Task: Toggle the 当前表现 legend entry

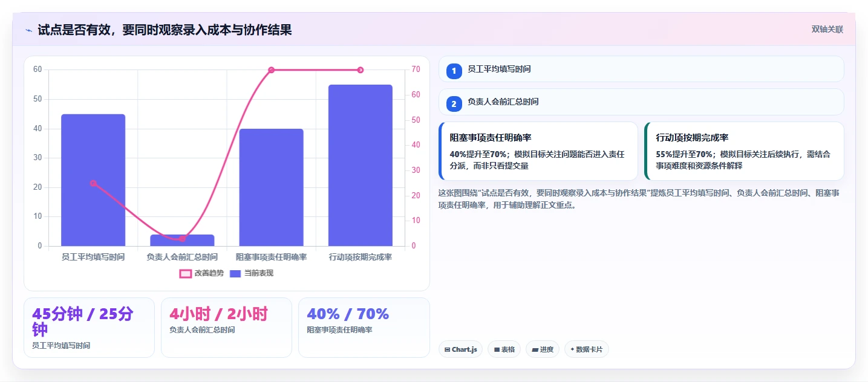Action: [x=251, y=273]
